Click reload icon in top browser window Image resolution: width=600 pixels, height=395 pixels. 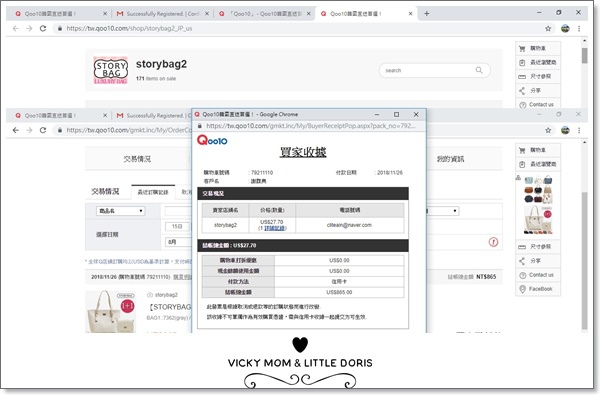click(43, 28)
